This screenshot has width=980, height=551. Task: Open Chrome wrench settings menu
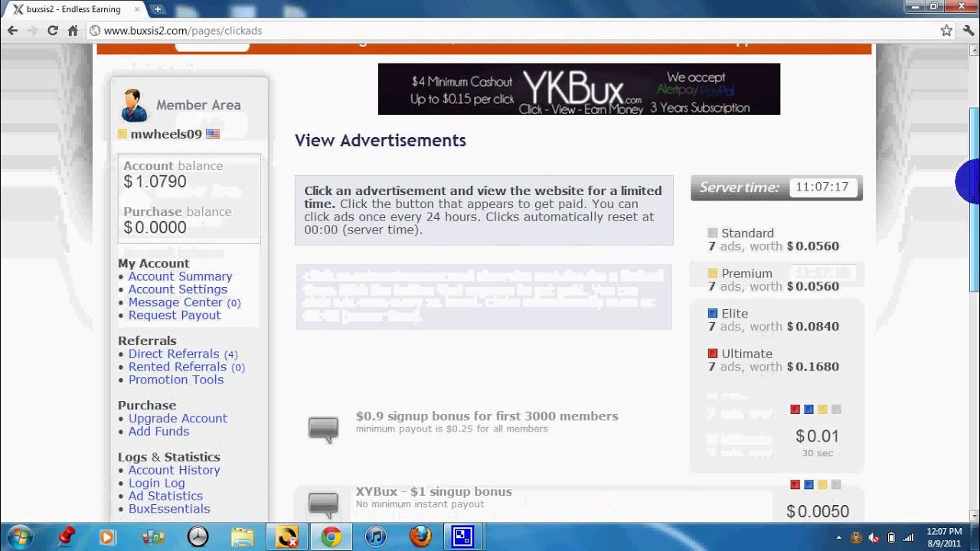968,31
